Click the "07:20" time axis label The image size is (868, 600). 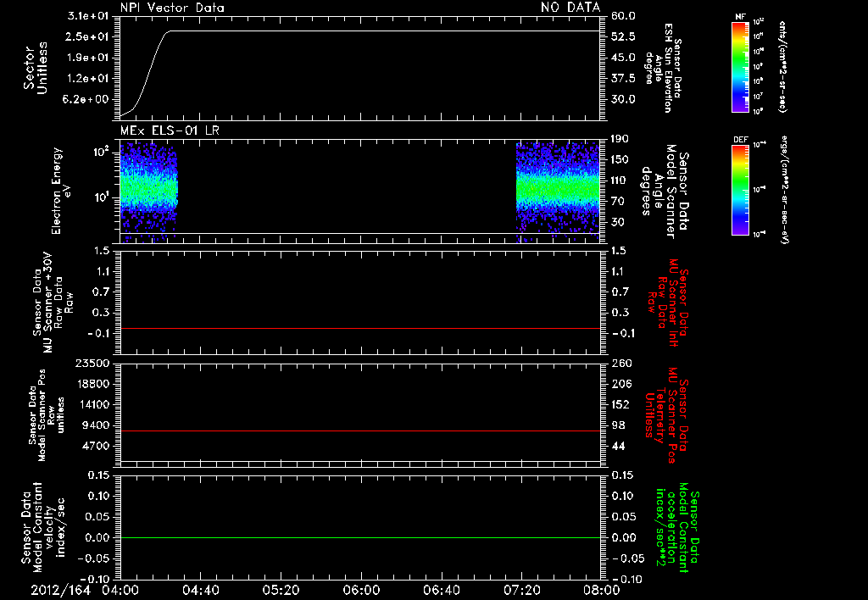tap(521, 590)
